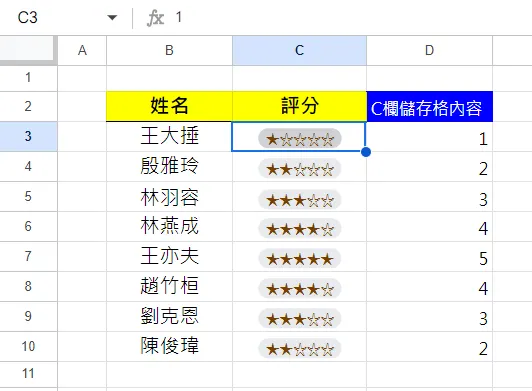This screenshot has height=391, width=532.
Task: Select cell D9 containing 3
Action: (x=430, y=316)
